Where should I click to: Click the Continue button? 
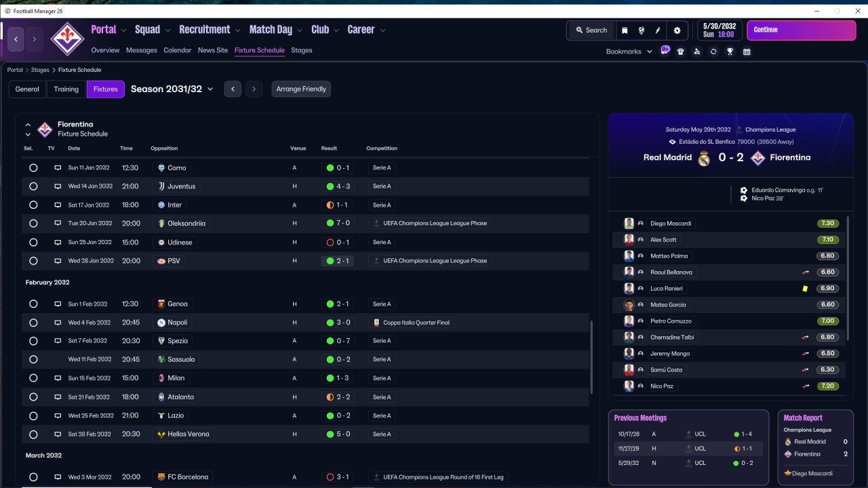(802, 30)
